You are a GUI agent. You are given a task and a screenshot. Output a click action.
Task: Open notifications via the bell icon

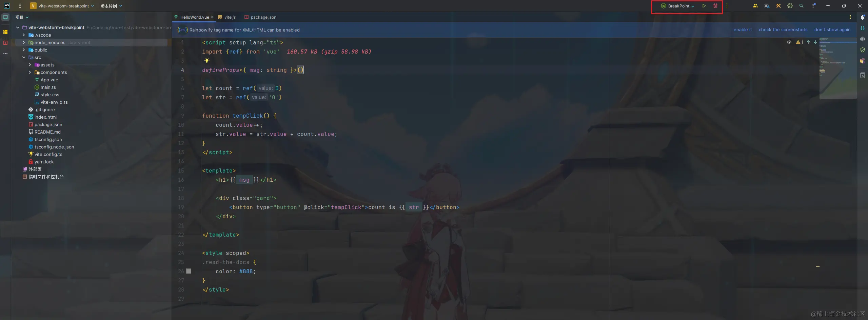tap(862, 17)
